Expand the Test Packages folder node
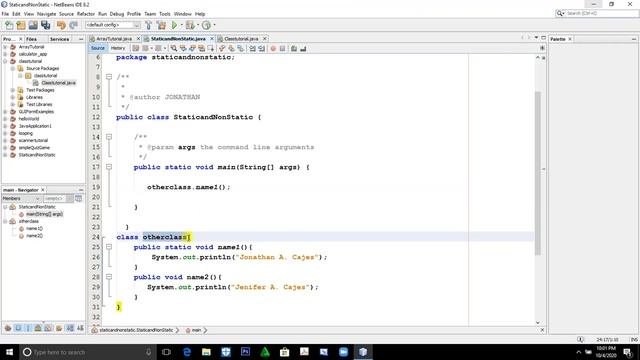 click(x=13, y=90)
